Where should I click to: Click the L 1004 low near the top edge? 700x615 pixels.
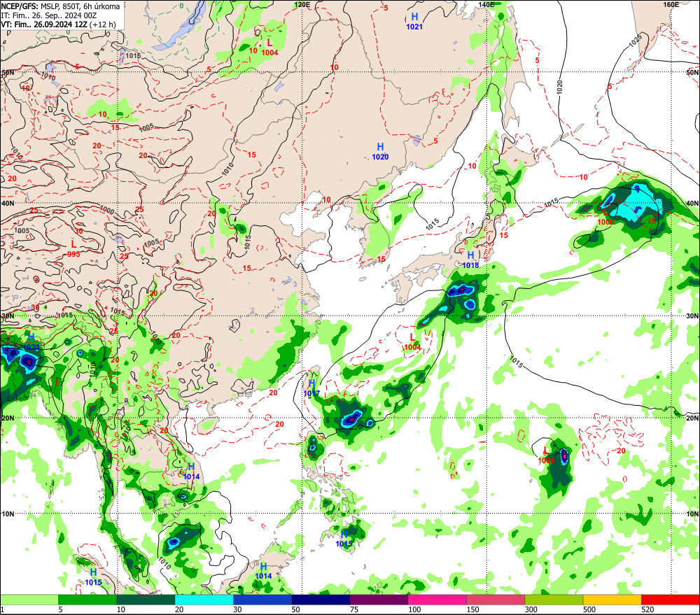[x=269, y=48]
